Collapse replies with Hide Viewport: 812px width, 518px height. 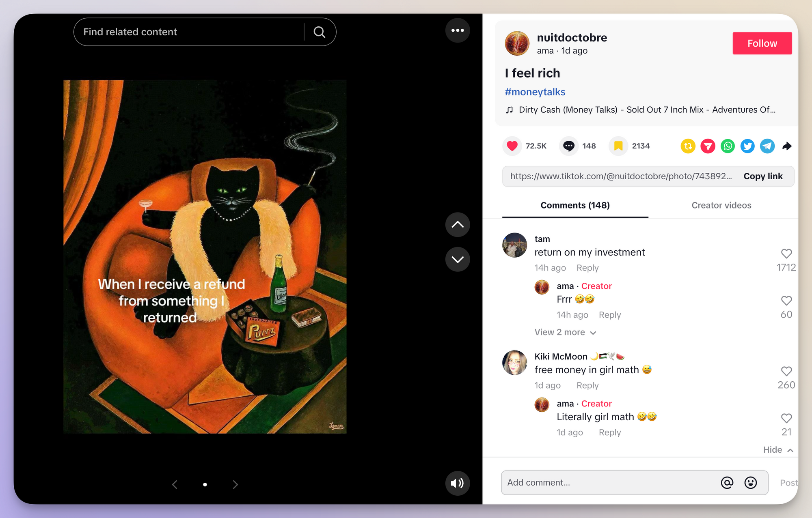pos(778,450)
